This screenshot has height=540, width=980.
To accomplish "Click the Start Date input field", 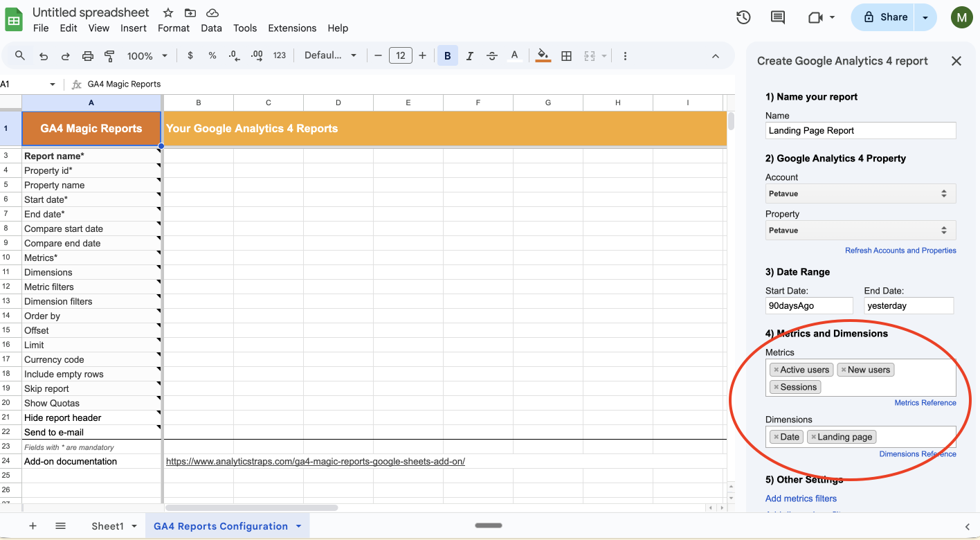I will click(809, 305).
